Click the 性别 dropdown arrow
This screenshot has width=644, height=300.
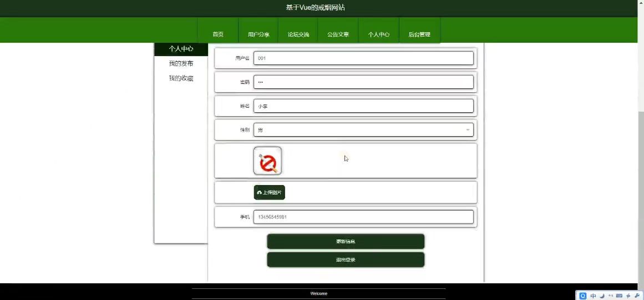468,130
